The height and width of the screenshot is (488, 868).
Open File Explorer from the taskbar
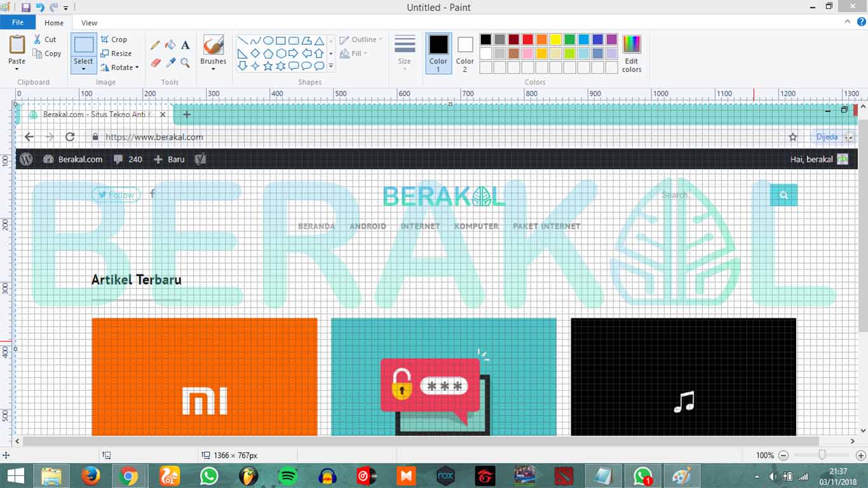point(51,476)
